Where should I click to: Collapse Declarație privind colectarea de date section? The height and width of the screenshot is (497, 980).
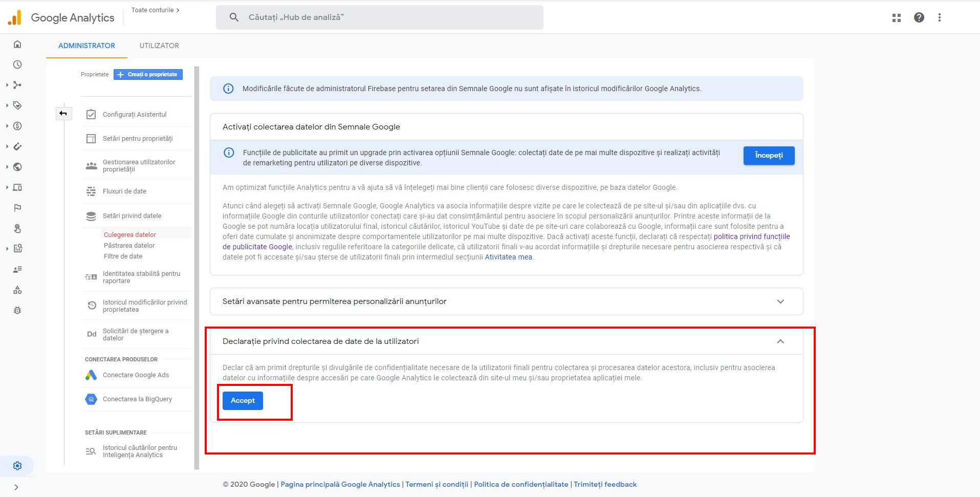[780, 341]
